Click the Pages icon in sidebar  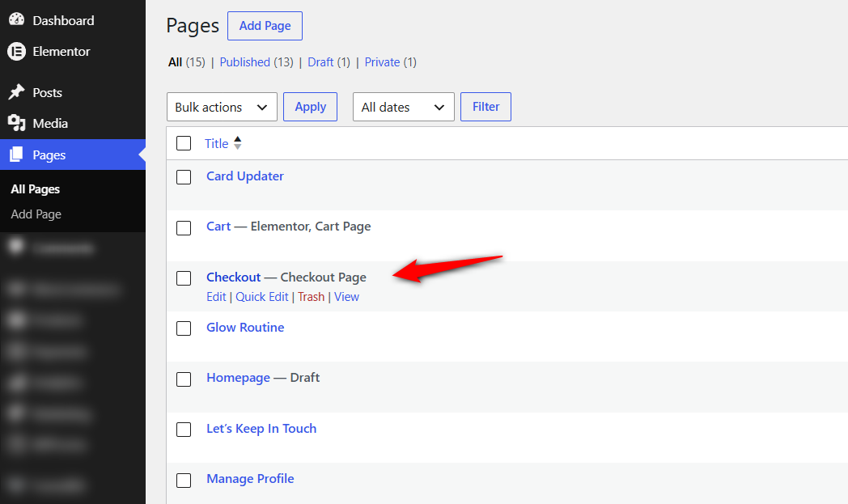17,155
